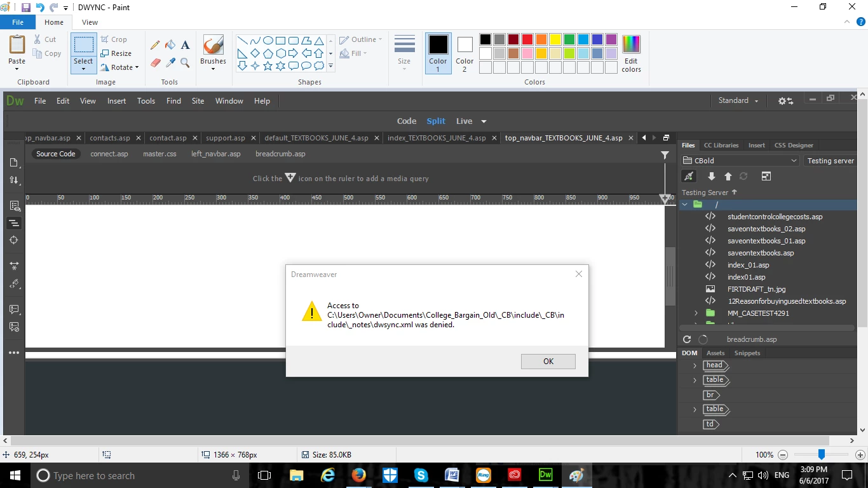Open the Rotate dropdown
This screenshot has height=488, width=868.
[x=119, y=67]
